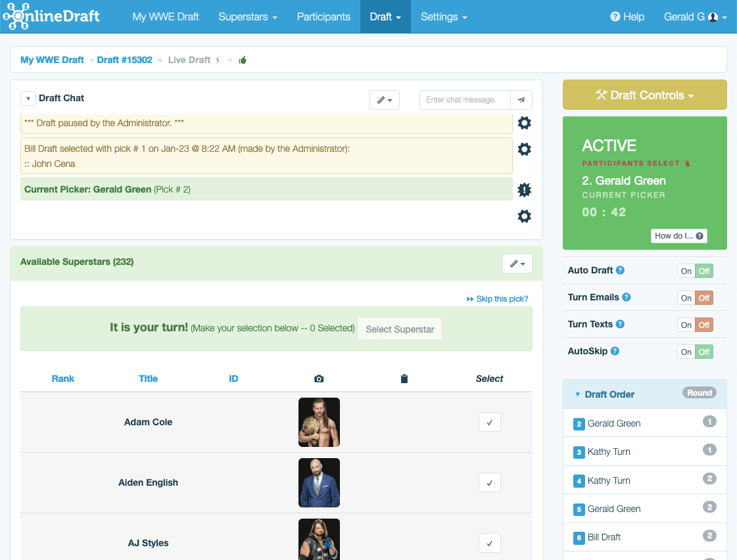Click pick number 2 badge for Gerald Green
Viewport: 737px width, 560px height.
[x=579, y=424]
